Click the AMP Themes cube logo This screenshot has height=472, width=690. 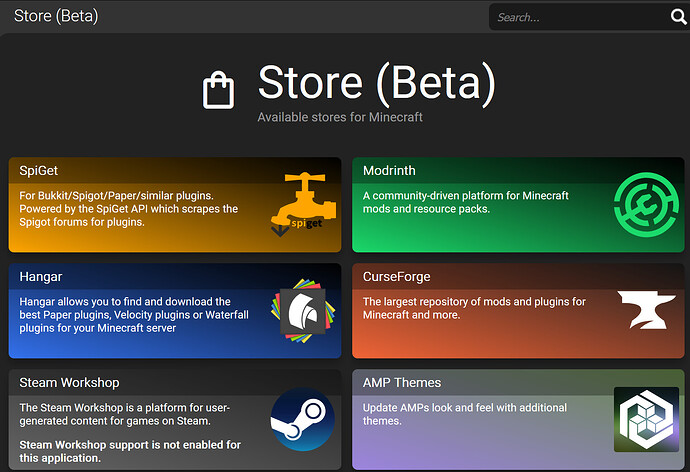[646, 419]
